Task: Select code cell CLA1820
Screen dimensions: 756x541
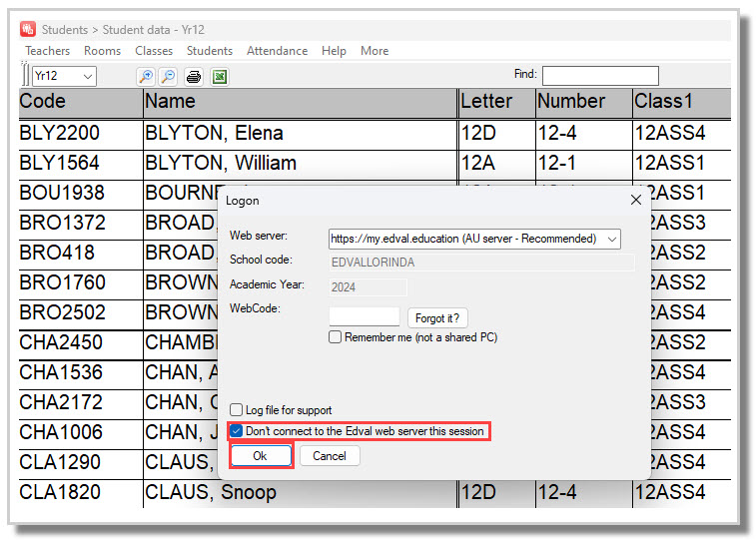Action: [81, 493]
